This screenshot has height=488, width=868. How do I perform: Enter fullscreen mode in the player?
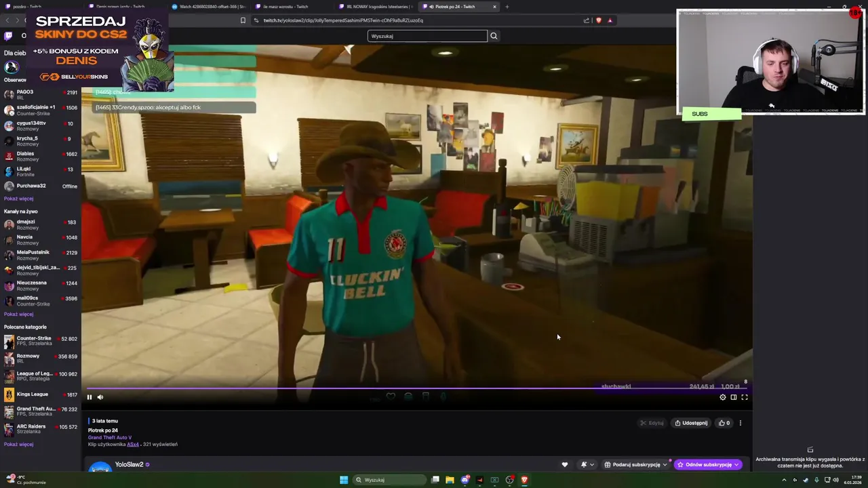[745, 397]
